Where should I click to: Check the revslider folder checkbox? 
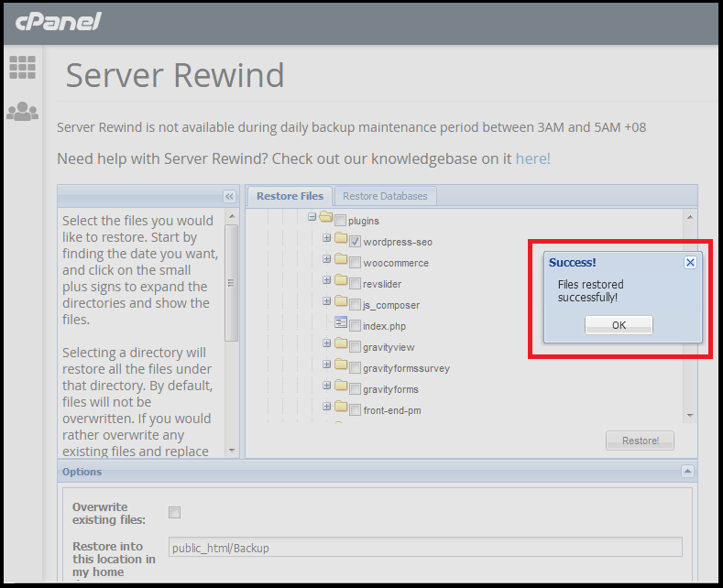tap(356, 285)
